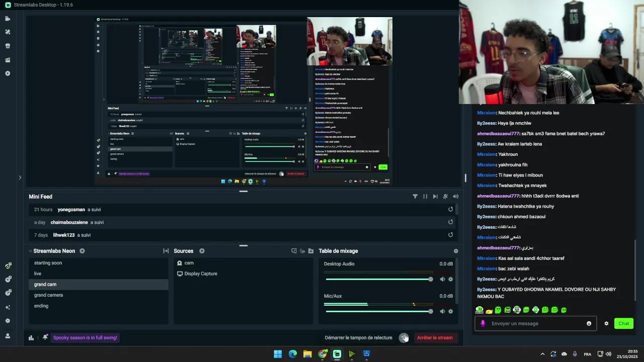Show hidden system tray icons
Viewport: 644px width, 362px height.
542,354
